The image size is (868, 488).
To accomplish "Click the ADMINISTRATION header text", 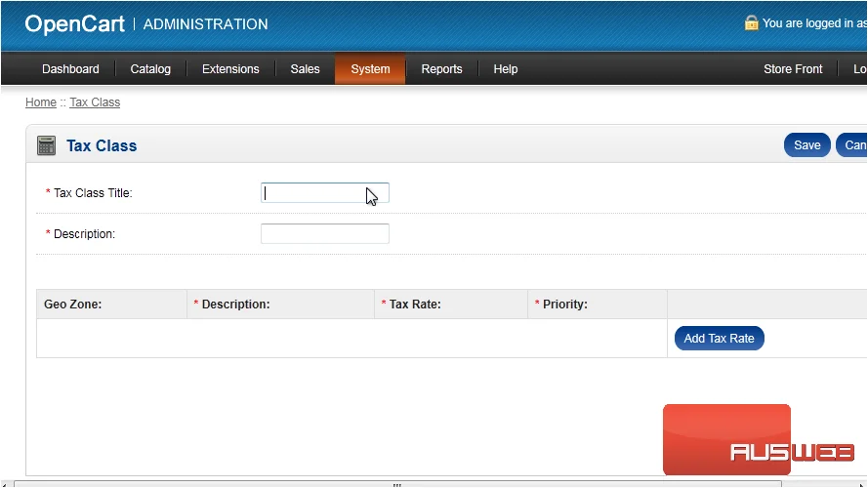I will [205, 24].
